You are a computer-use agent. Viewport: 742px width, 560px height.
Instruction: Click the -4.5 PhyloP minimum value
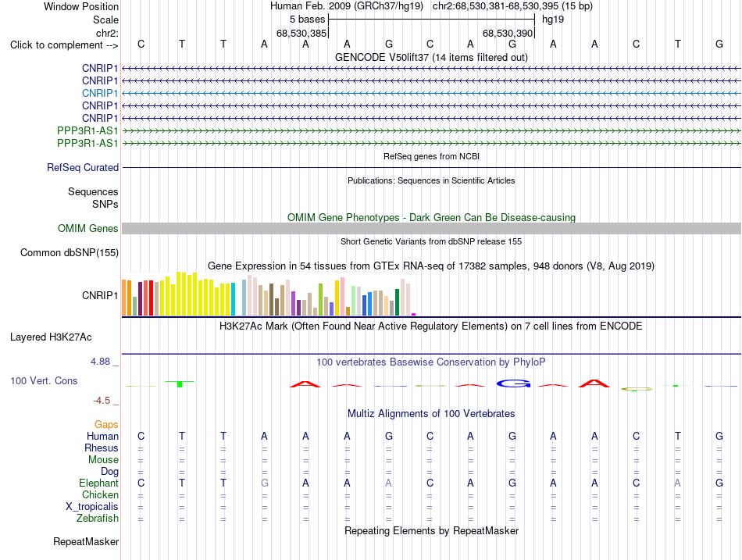pos(102,401)
